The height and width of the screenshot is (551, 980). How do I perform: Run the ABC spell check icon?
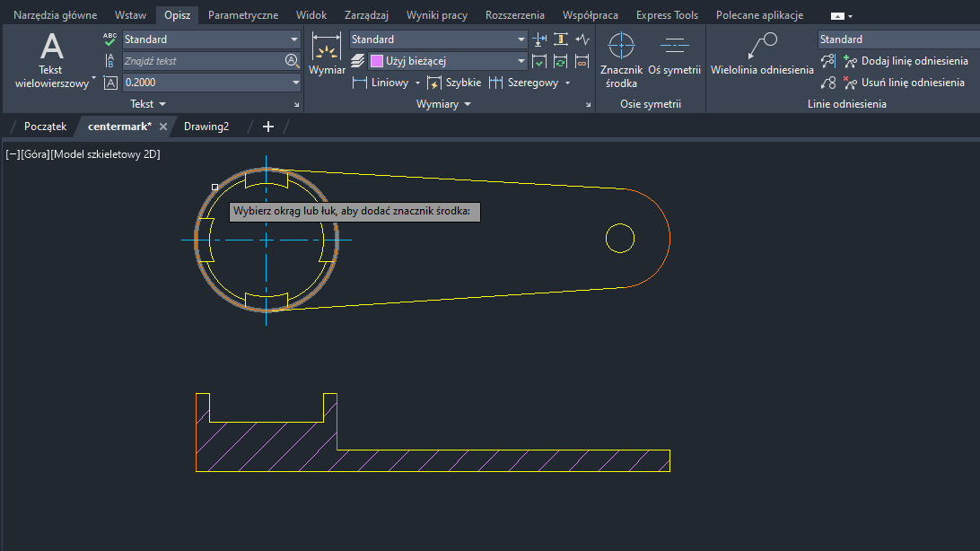(x=110, y=39)
